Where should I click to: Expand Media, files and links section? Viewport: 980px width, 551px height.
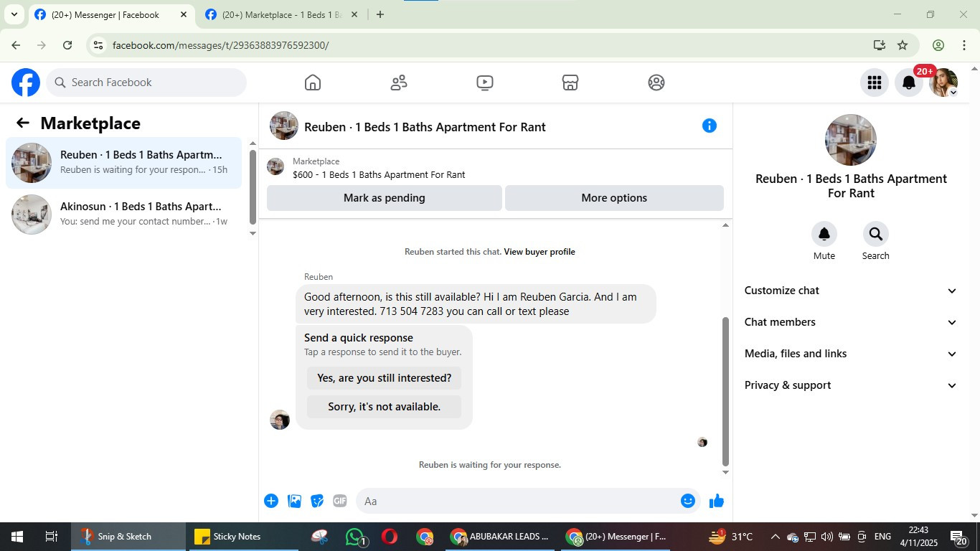(x=851, y=354)
